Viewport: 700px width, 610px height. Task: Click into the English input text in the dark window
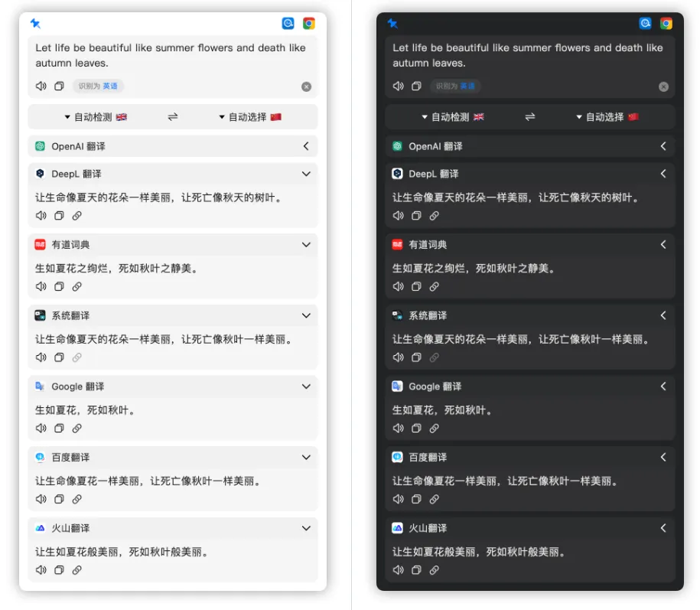527,55
